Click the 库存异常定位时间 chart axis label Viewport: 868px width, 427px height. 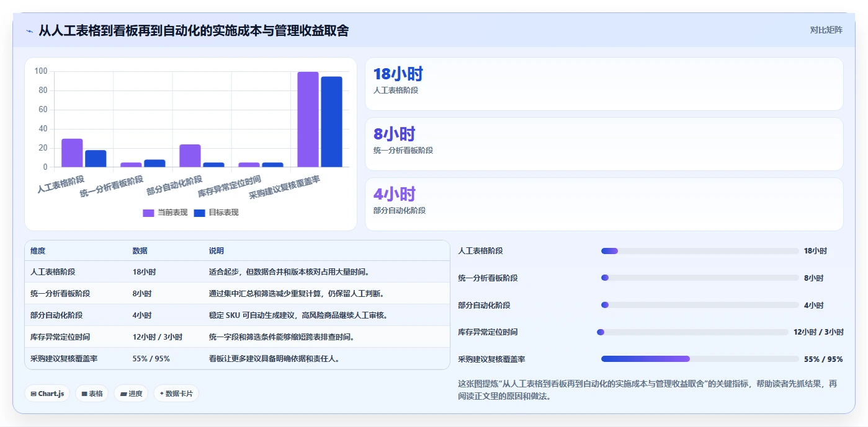tap(230, 187)
